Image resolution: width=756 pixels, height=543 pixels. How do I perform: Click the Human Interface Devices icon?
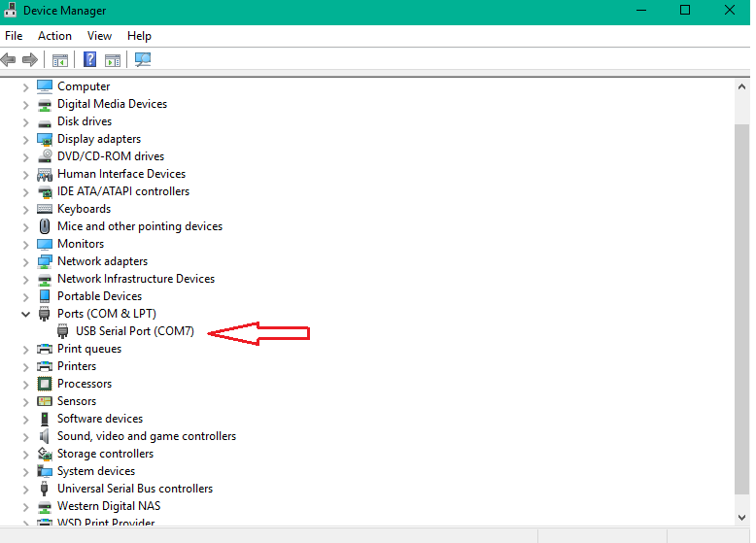(45, 175)
